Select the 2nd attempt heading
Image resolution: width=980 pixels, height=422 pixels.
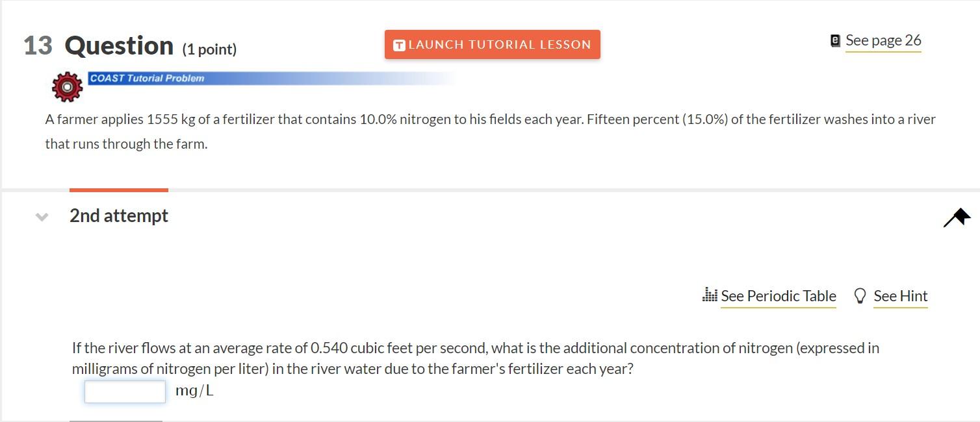[x=118, y=216]
